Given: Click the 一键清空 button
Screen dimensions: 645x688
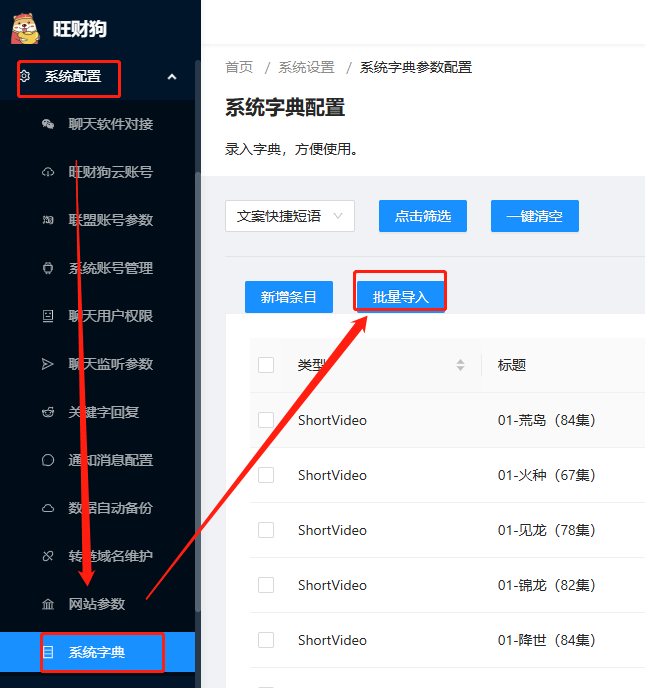Looking at the screenshot, I should pos(534,216).
